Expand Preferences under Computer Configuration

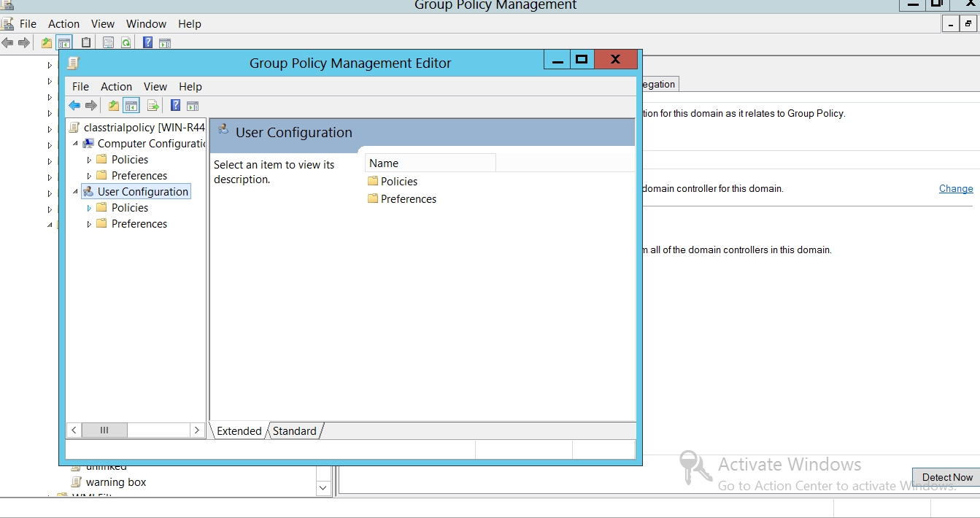coord(90,176)
